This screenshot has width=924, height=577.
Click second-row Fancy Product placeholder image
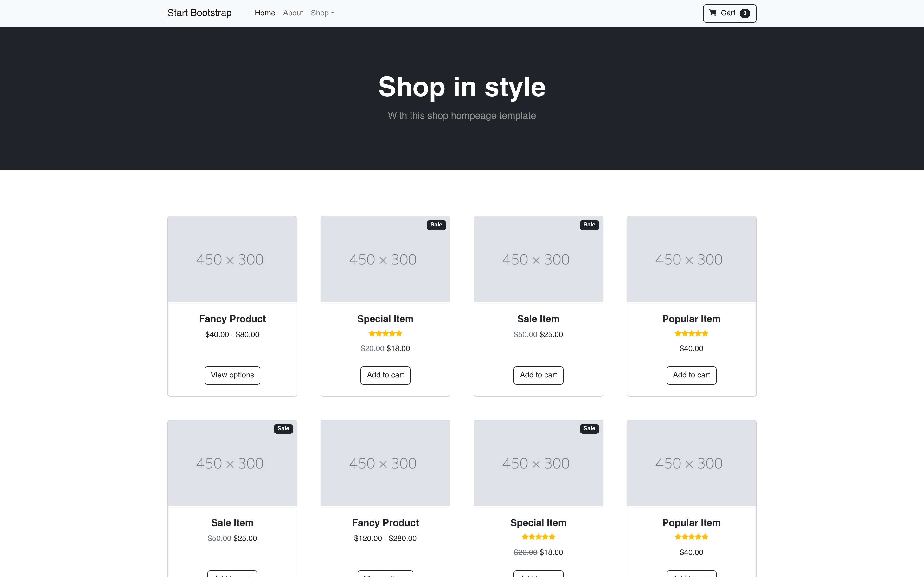pyautogui.click(x=385, y=463)
